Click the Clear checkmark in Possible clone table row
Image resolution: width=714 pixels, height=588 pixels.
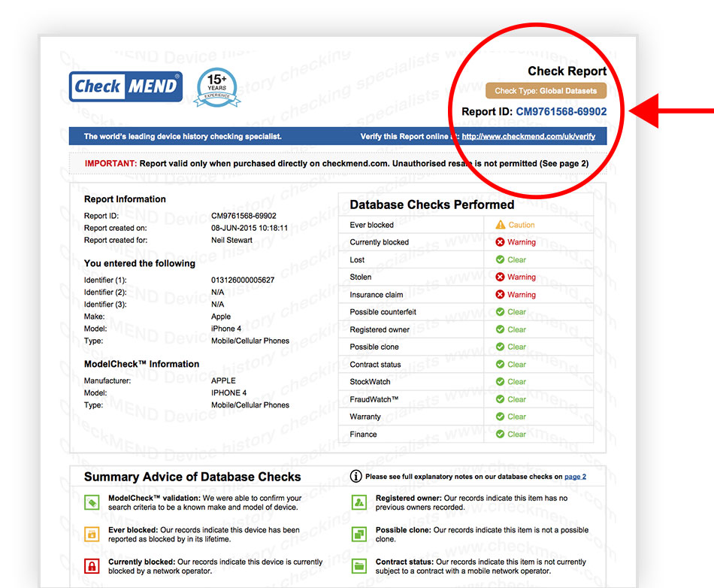(x=500, y=347)
